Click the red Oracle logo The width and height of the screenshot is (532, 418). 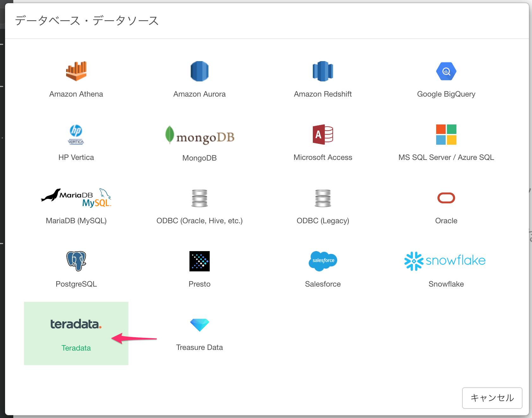446,198
